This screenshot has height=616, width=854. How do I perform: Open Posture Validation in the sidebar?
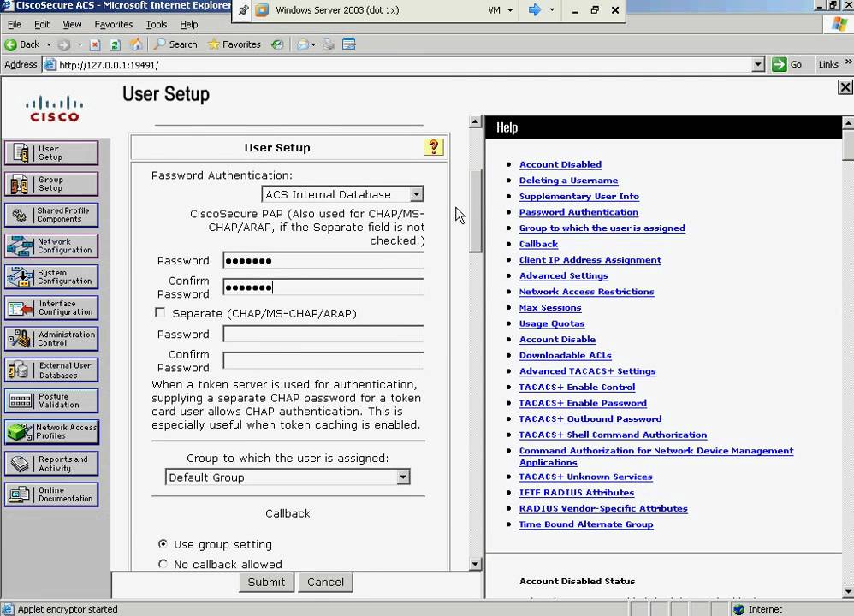pos(51,401)
